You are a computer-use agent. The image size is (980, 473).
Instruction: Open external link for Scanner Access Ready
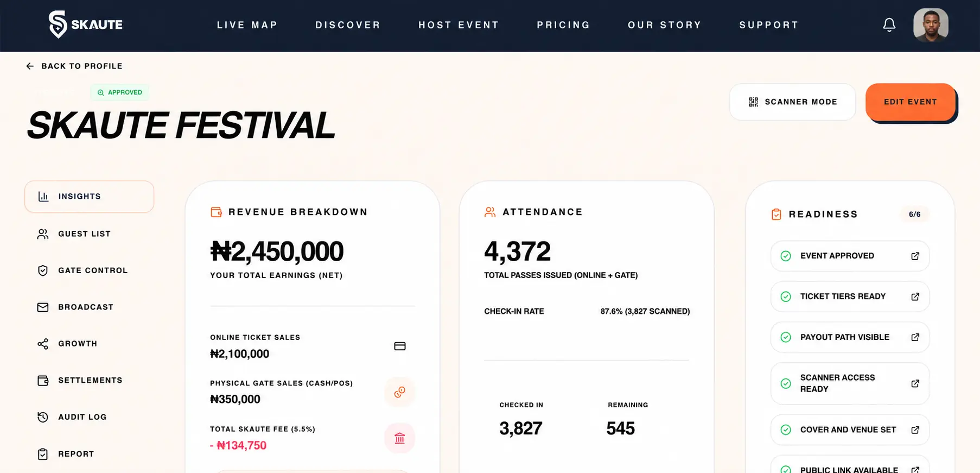pyautogui.click(x=915, y=383)
